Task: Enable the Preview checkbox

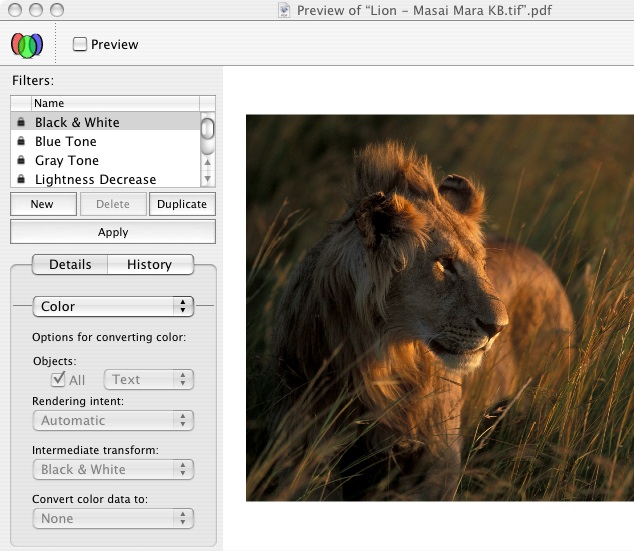Action: tap(80, 44)
